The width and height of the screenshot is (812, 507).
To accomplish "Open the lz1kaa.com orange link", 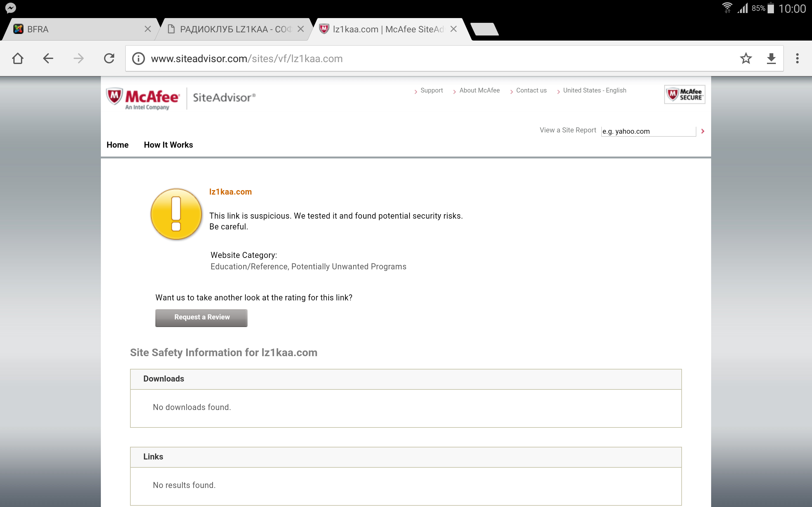I will pyautogui.click(x=230, y=192).
